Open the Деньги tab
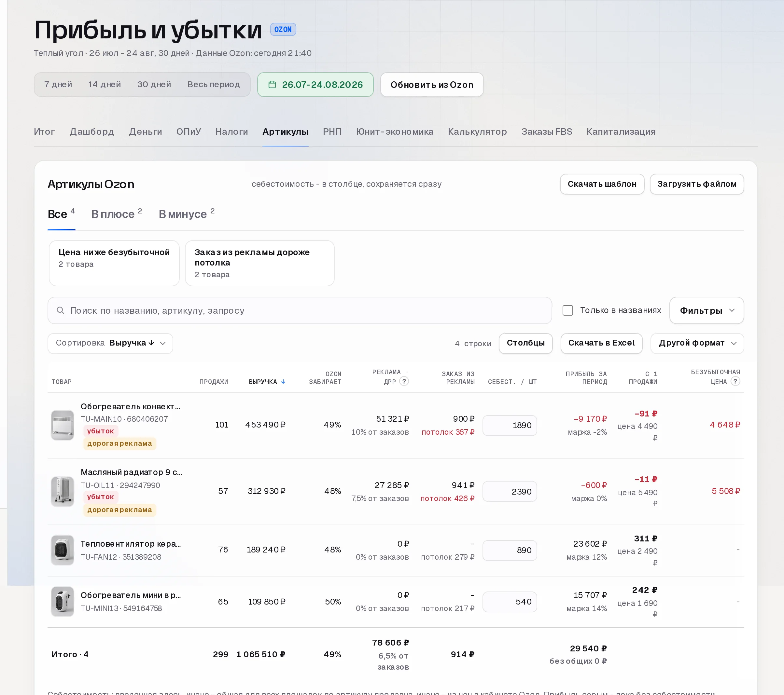Viewport: 784px width, 695px height. point(145,131)
